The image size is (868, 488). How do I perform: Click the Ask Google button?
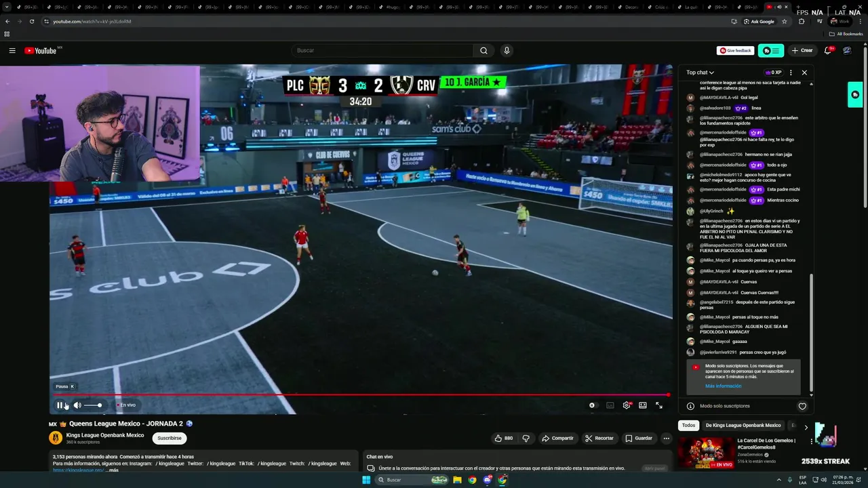point(759,22)
